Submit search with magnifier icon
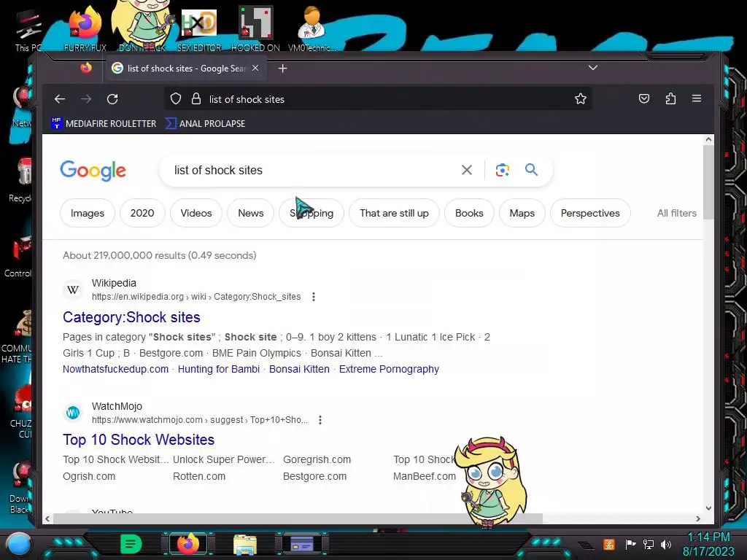This screenshot has width=747, height=560. pos(531,169)
